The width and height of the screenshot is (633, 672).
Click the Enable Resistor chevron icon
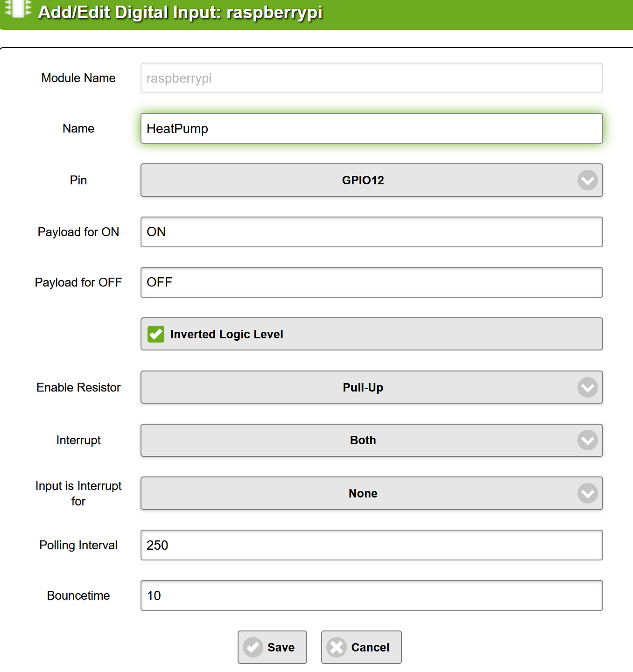587,387
